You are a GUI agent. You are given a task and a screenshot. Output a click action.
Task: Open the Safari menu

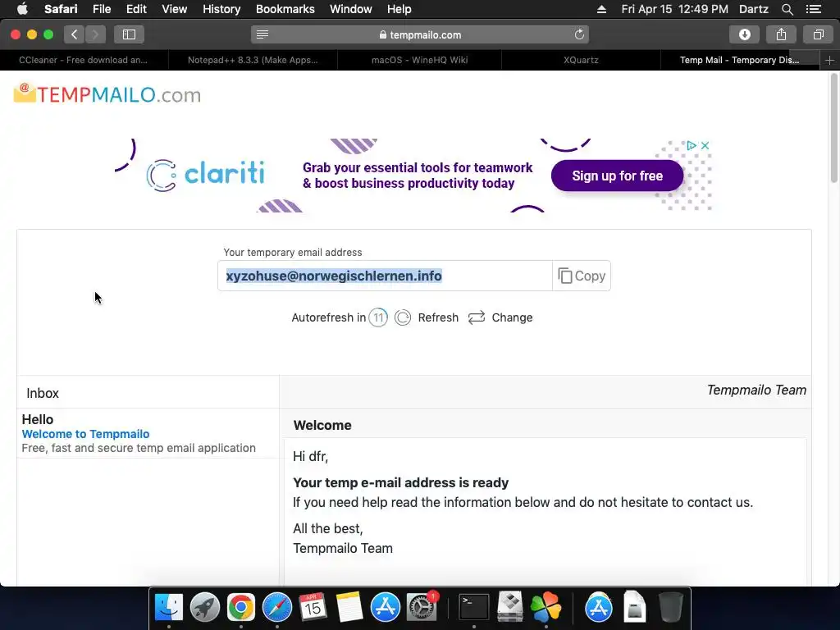pos(61,9)
